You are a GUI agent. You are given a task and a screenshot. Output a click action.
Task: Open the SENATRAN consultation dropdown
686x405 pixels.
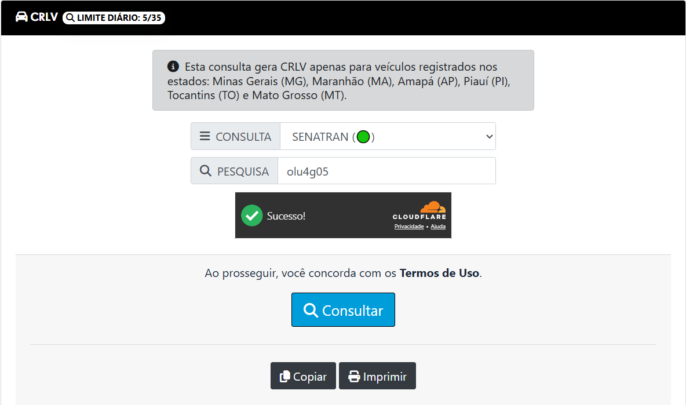388,136
